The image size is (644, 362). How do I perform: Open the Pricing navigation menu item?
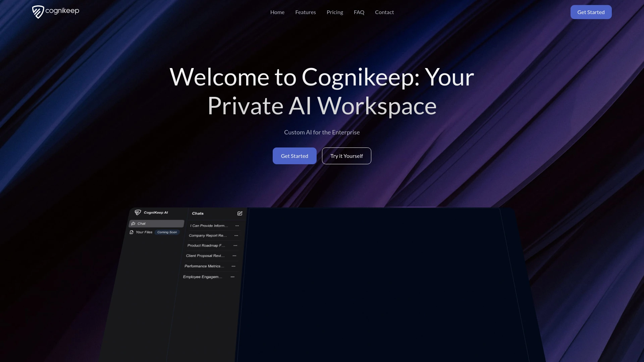pos(335,12)
